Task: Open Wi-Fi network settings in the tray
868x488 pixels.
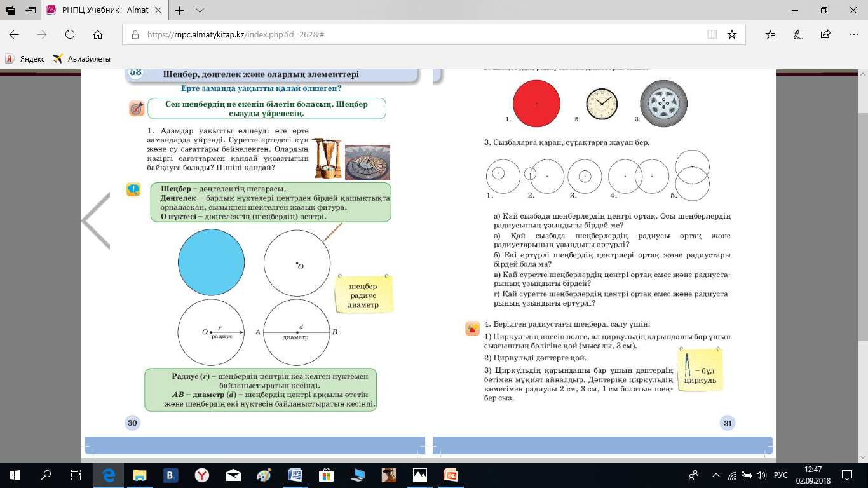Action: tap(732, 475)
